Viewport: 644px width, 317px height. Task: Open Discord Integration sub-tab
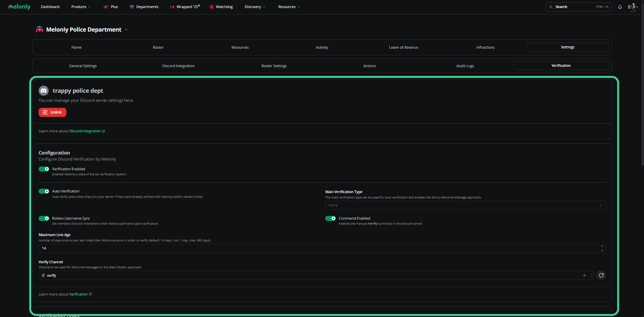tap(179, 66)
